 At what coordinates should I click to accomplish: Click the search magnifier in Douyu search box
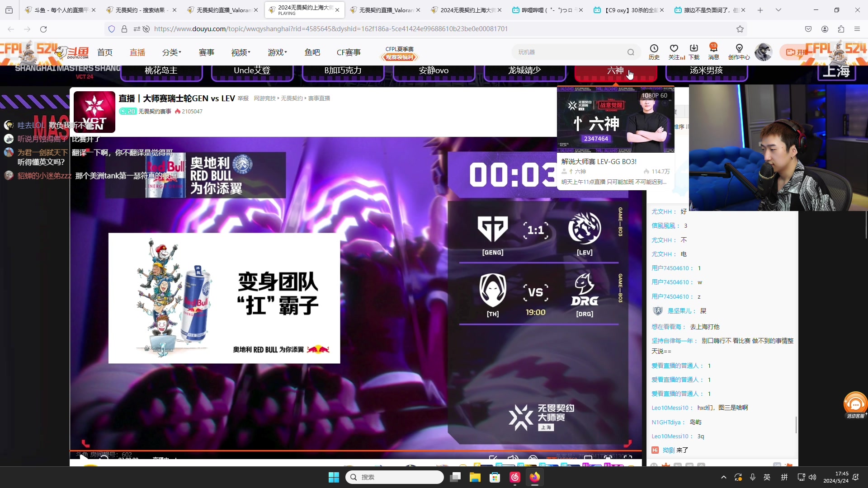pos(631,52)
